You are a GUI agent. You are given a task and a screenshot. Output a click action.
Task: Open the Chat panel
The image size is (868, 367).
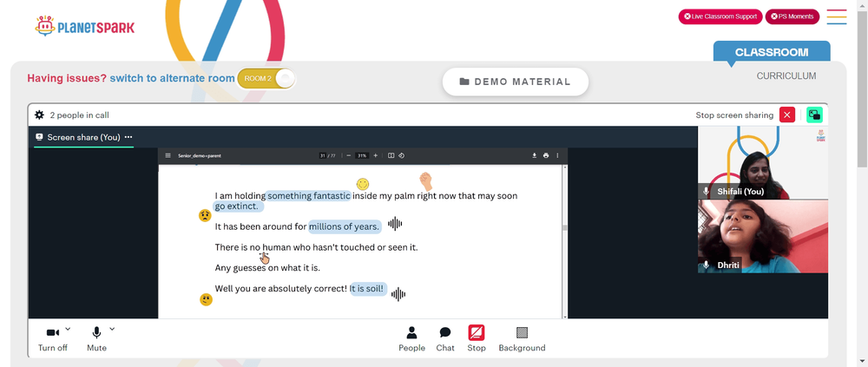coord(445,338)
